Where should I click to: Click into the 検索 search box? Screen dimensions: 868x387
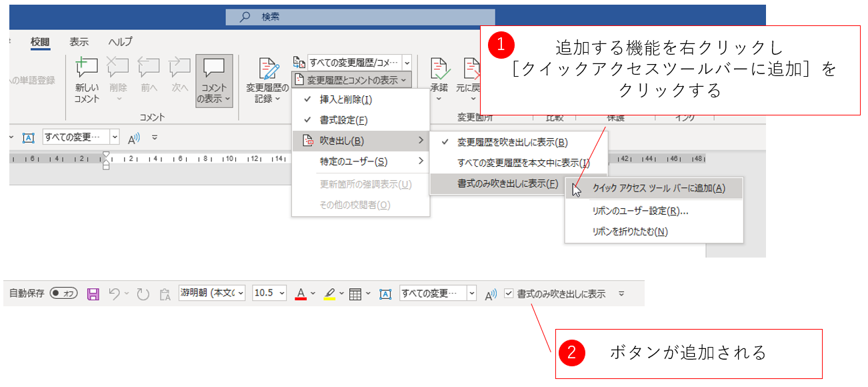coord(360,17)
